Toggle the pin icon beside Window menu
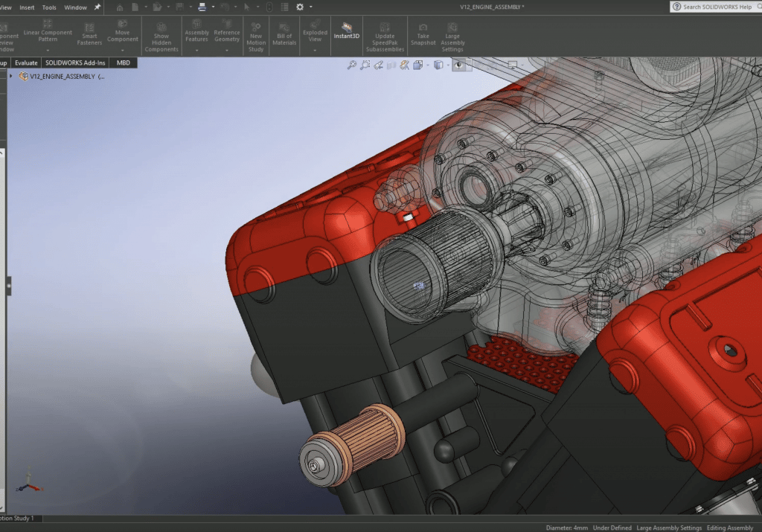Screen dimensions: 762x532 pos(97,7)
